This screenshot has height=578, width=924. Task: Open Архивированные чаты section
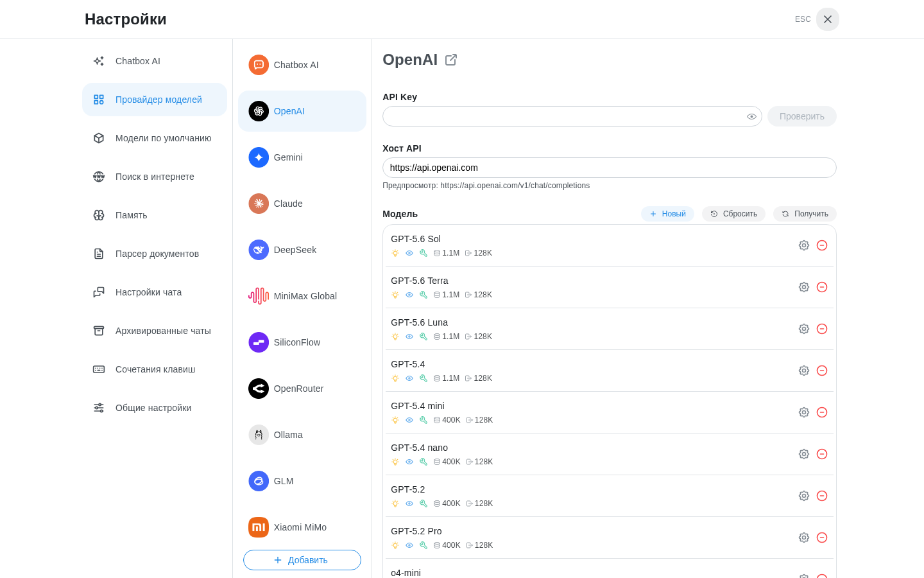155,331
